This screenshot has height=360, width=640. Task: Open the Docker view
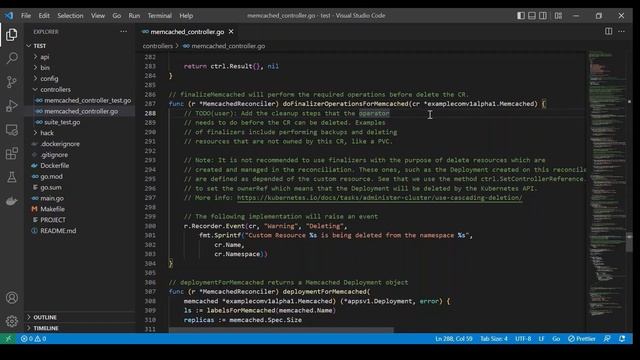point(11,201)
